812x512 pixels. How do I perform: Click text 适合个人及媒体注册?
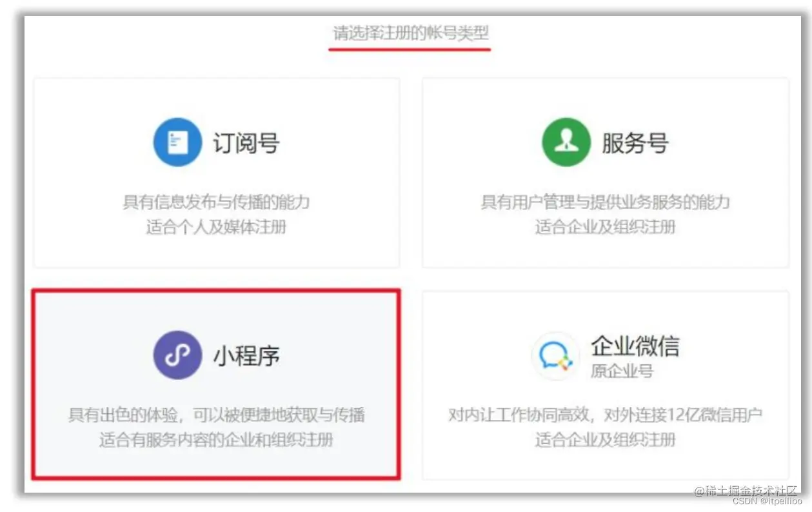click(x=217, y=227)
